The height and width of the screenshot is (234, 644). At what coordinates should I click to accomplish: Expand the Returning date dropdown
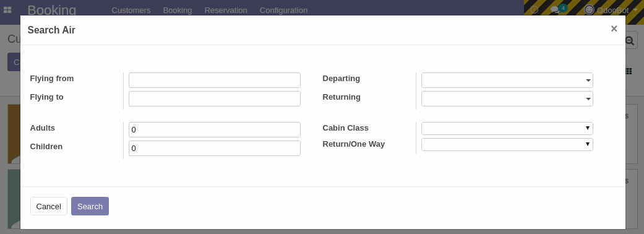coord(507,98)
